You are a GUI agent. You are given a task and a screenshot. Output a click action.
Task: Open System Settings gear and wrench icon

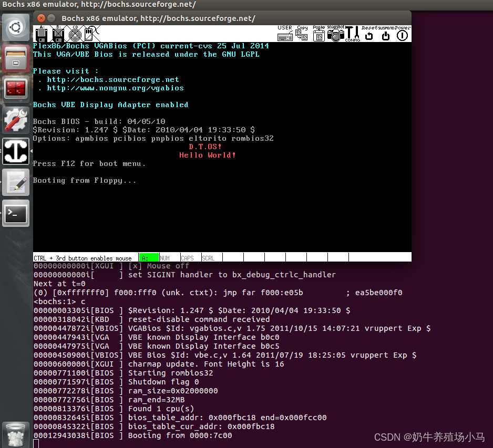tap(16, 120)
